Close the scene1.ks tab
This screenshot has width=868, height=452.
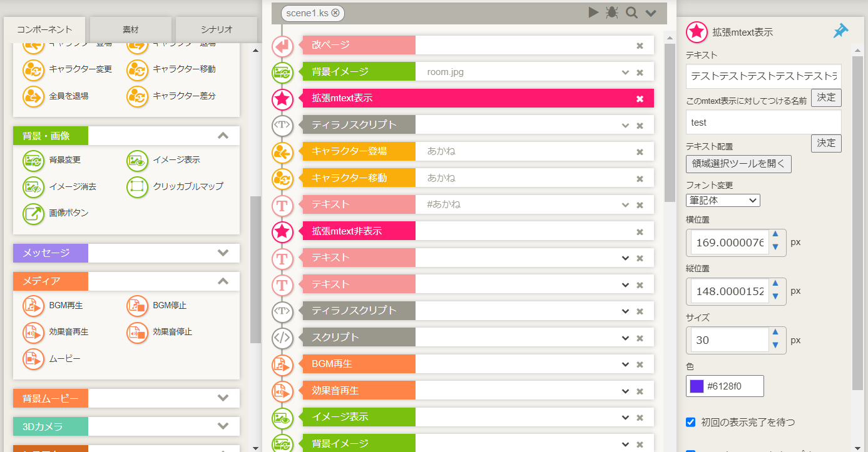(335, 13)
